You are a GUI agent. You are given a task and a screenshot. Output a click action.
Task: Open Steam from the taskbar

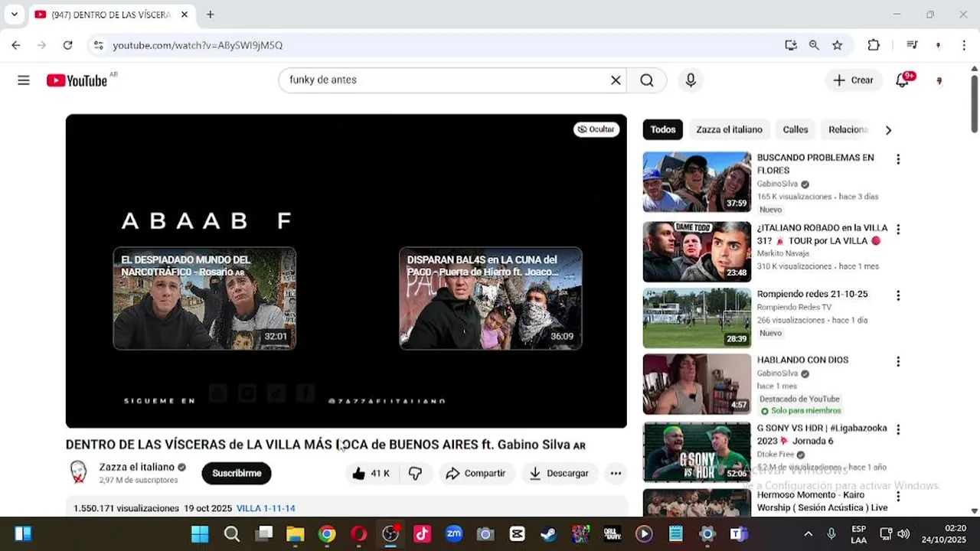(x=548, y=534)
